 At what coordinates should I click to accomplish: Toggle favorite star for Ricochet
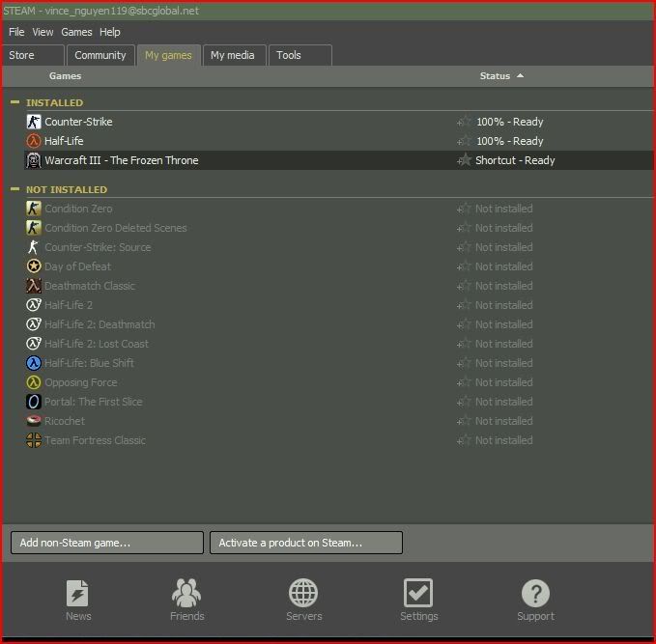coord(464,421)
